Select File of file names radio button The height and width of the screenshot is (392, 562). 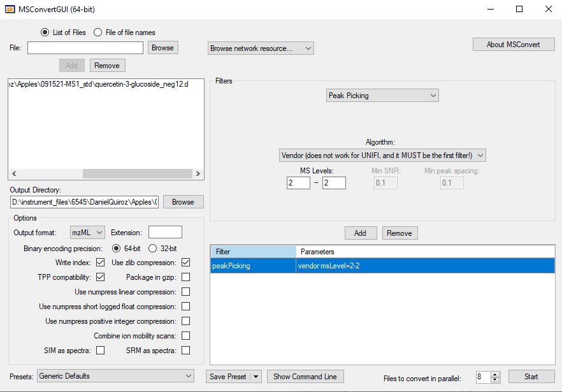tap(97, 33)
